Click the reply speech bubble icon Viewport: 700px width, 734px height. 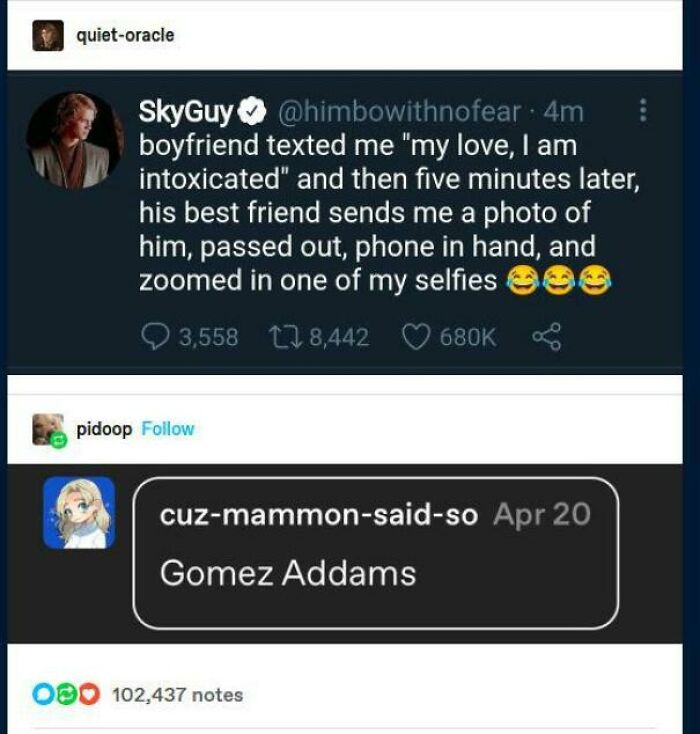click(157, 337)
